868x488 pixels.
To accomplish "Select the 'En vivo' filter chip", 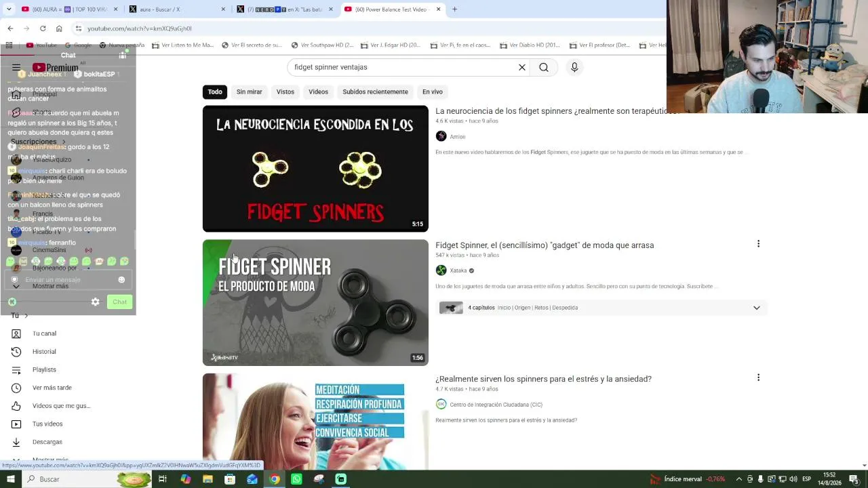I will [x=433, y=91].
